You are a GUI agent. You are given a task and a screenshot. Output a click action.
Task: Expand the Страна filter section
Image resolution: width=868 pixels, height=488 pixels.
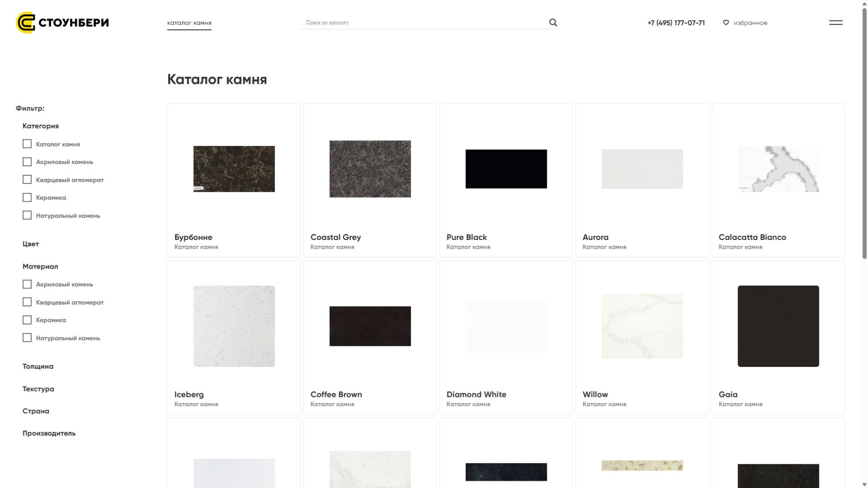pyautogui.click(x=36, y=411)
